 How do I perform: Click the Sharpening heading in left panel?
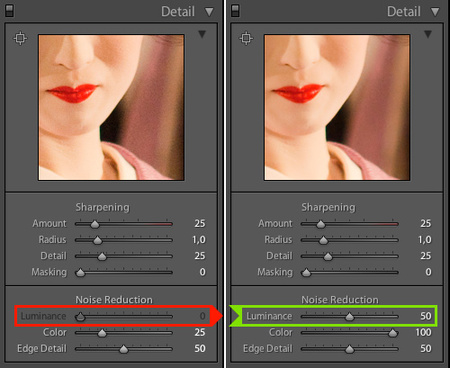tap(102, 207)
